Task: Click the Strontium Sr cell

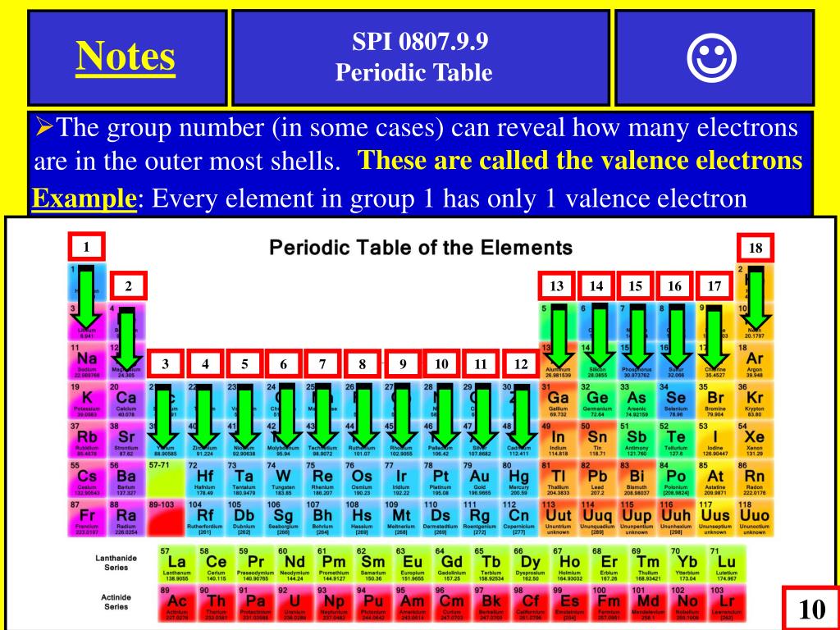Action: [x=126, y=440]
